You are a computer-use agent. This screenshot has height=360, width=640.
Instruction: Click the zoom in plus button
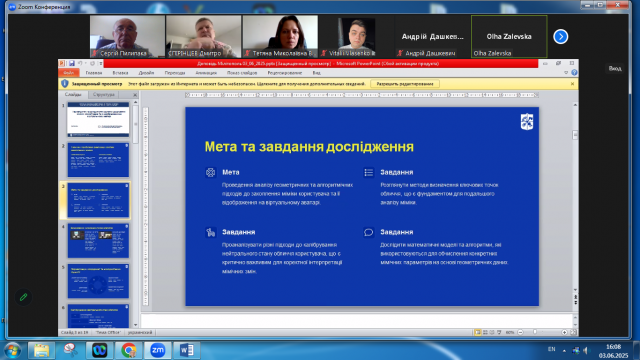[x=564, y=332]
